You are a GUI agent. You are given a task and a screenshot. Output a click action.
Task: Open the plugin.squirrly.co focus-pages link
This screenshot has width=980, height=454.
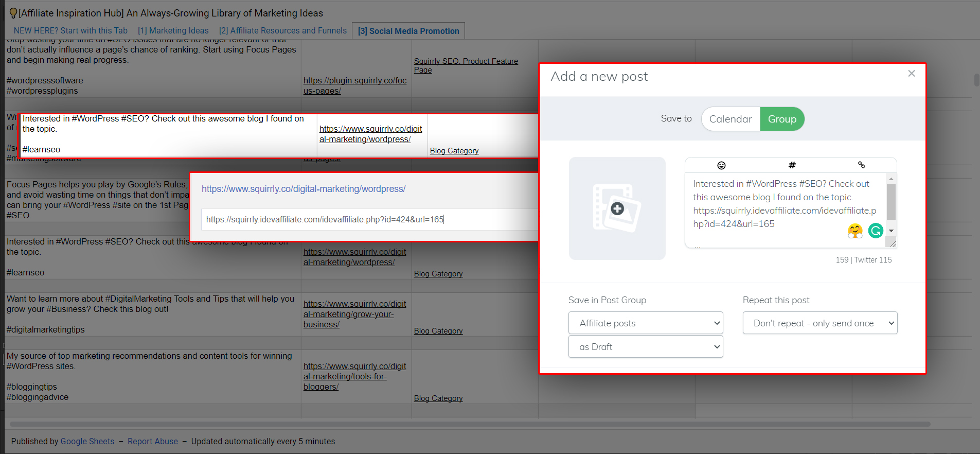click(355, 86)
